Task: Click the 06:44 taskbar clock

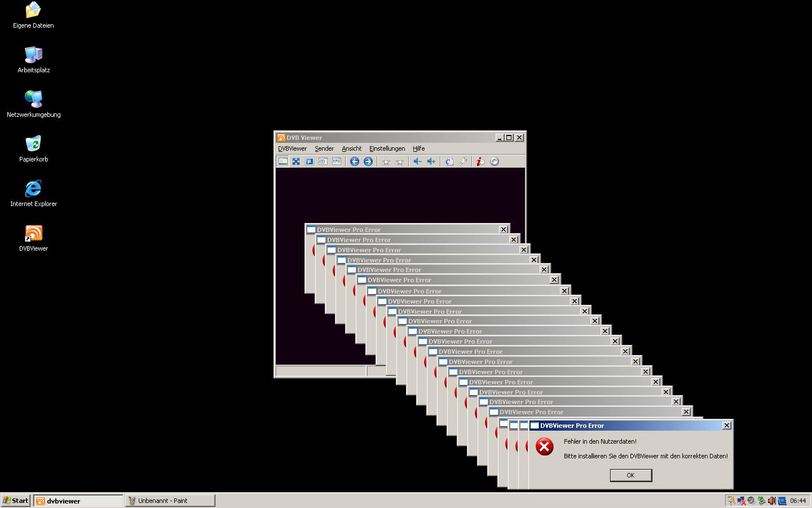Action: point(798,501)
